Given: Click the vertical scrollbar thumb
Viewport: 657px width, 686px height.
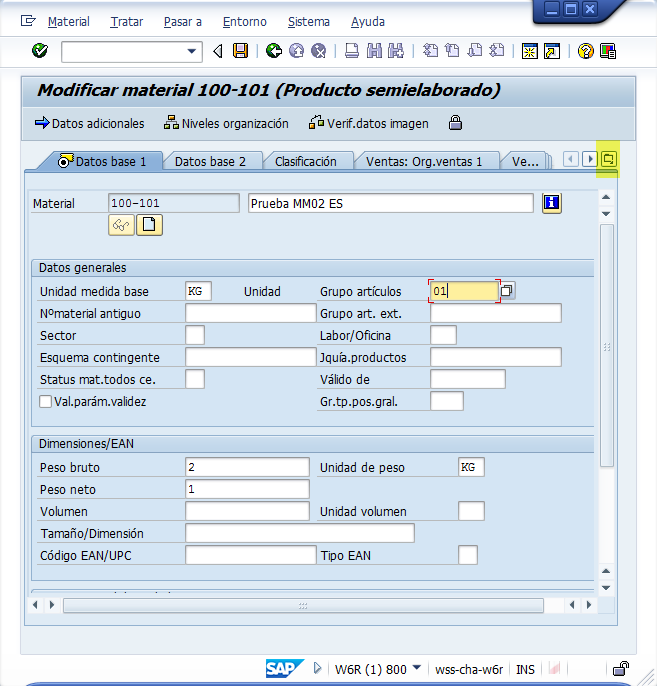Looking at the screenshot, I should pyautogui.click(x=607, y=346).
